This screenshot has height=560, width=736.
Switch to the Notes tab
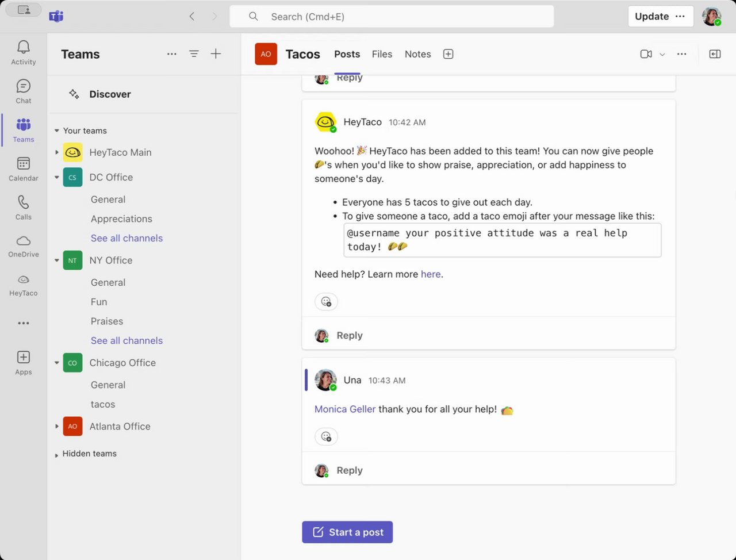pos(417,54)
